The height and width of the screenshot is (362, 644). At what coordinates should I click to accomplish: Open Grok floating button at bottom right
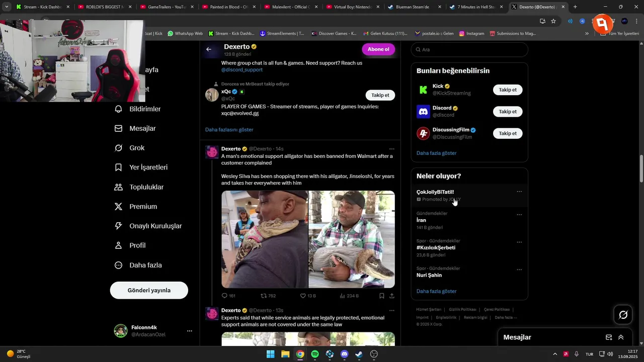pyautogui.click(x=623, y=315)
